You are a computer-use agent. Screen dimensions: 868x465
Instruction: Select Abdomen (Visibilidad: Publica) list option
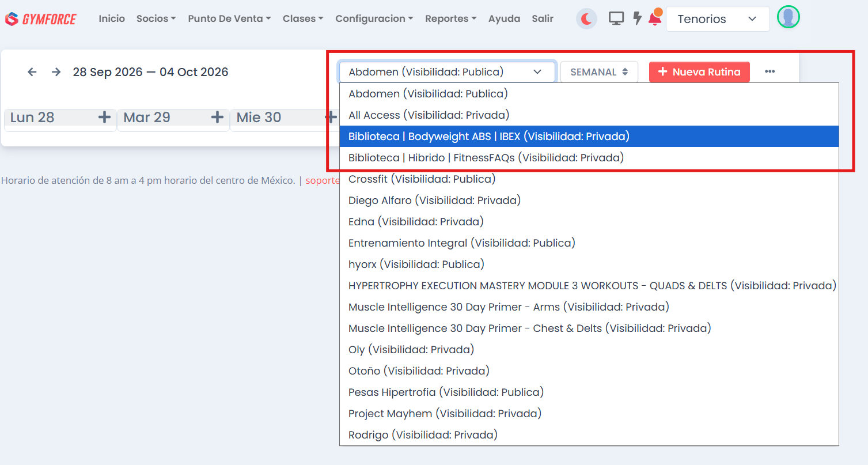589,93
